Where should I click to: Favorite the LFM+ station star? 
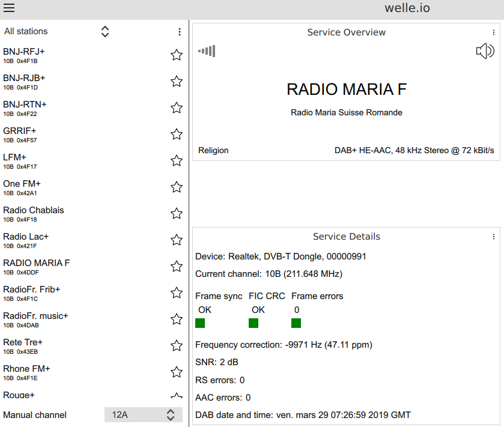177,160
